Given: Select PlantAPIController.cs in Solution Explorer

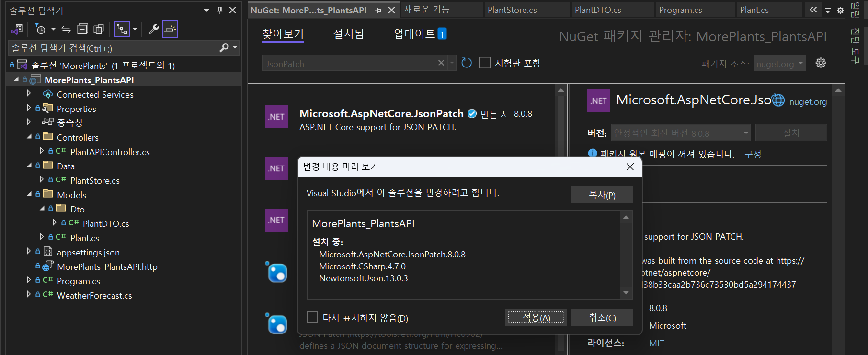Looking at the screenshot, I should pyautogui.click(x=110, y=152).
